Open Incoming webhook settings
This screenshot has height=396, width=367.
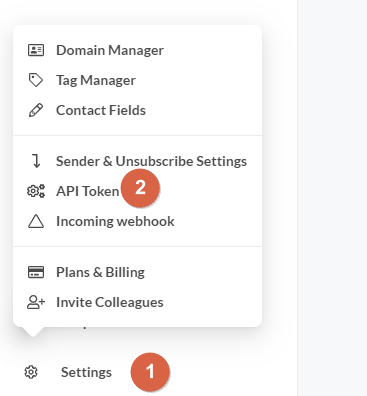(115, 221)
